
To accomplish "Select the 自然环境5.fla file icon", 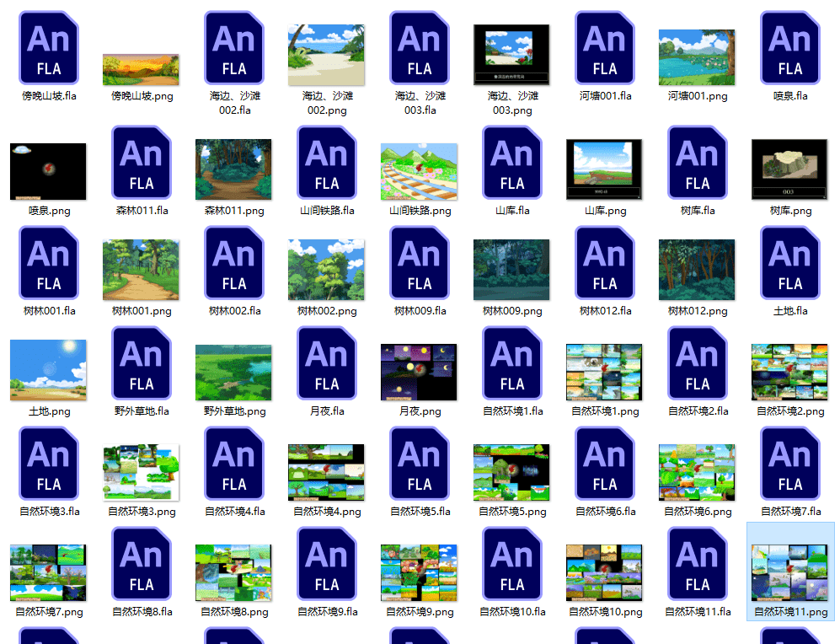I will (x=420, y=464).
